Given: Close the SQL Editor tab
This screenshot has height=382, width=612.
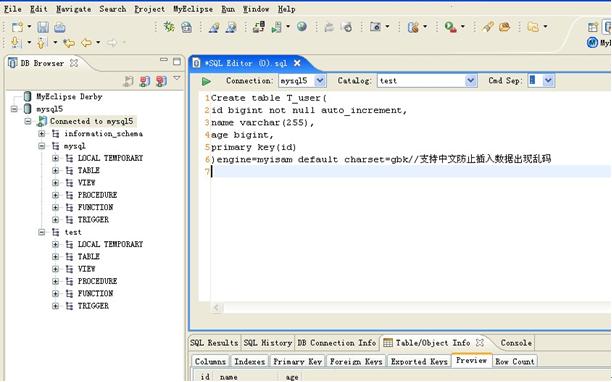Looking at the screenshot, I should click(x=297, y=63).
